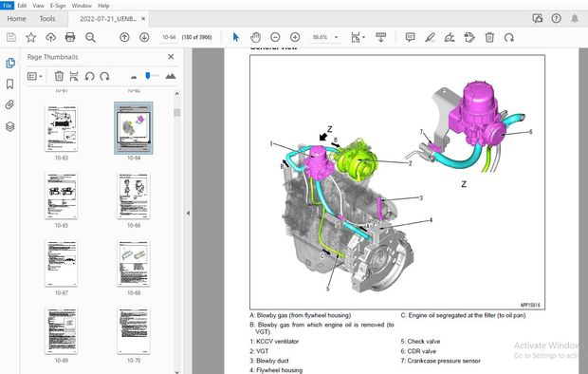Open the Window menu

click(x=82, y=6)
